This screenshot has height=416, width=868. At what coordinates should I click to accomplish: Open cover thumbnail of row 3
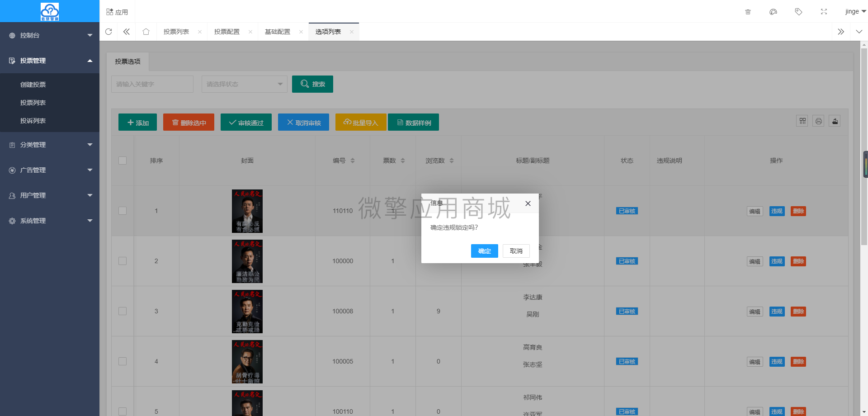[x=247, y=312]
